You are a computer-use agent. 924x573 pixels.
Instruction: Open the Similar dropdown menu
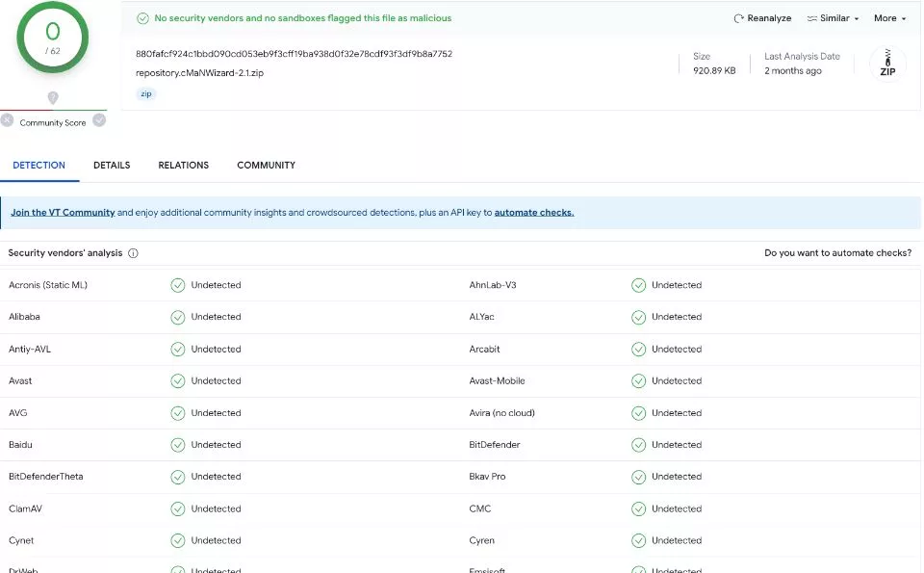pyautogui.click(x=833, y=18)
